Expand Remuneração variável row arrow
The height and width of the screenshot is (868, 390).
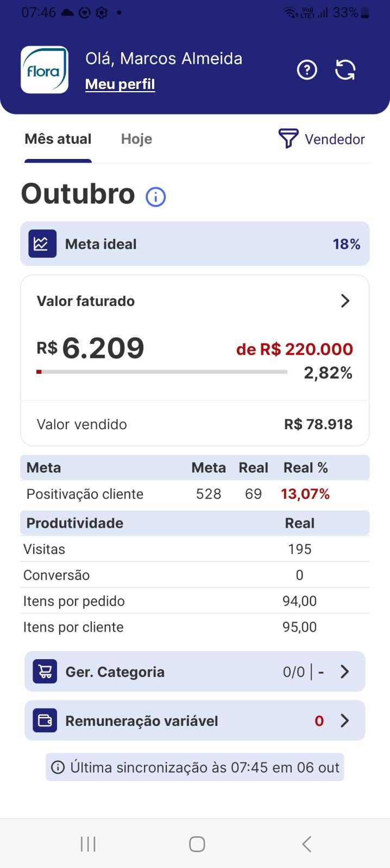pos(344,720)
